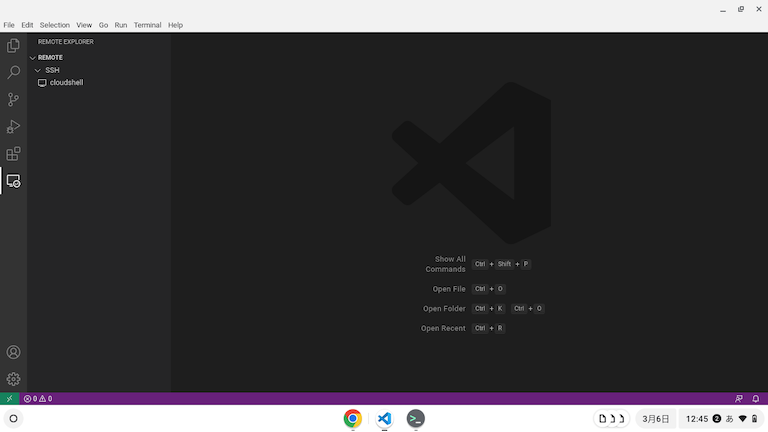Open the Search view icon
Screen dimensions: 768x432
coord(13,72)
